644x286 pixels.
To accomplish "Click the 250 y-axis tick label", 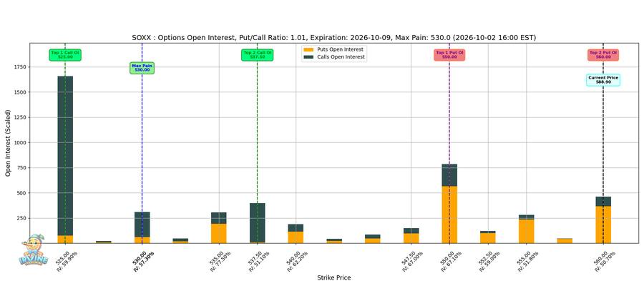I will 21,218.
